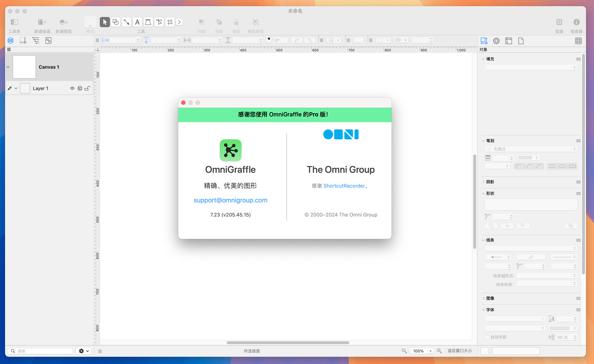Collapse the 笔划 stroke section

(x=483, y=141)
